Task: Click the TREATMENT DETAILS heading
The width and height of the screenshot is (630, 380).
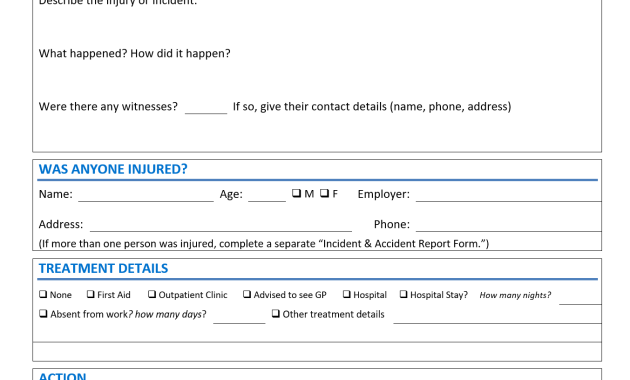Action: click(x=103, y=268)
